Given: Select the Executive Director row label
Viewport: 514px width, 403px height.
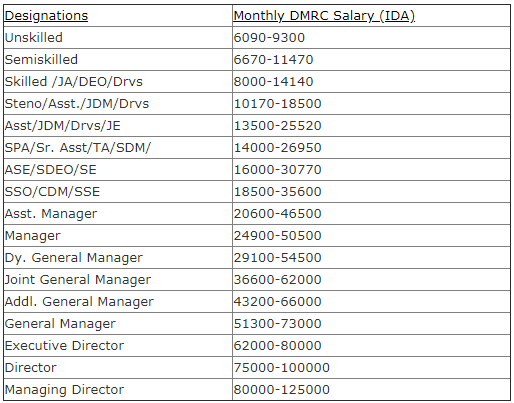Looking at the screenshot, I should pyautogui.click(x=64, y=346).
